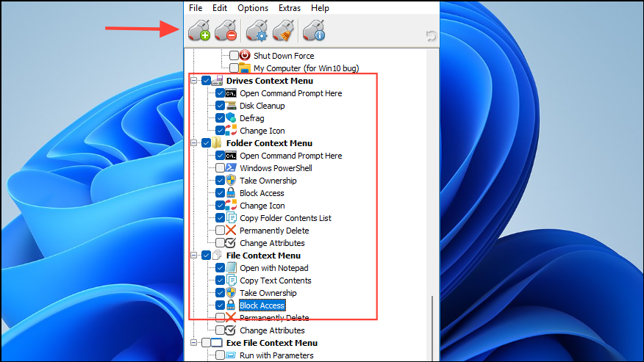Select Copy Text Contents entry
The width and height of the screenshot is (644, 362).
[x=276, y=280]
